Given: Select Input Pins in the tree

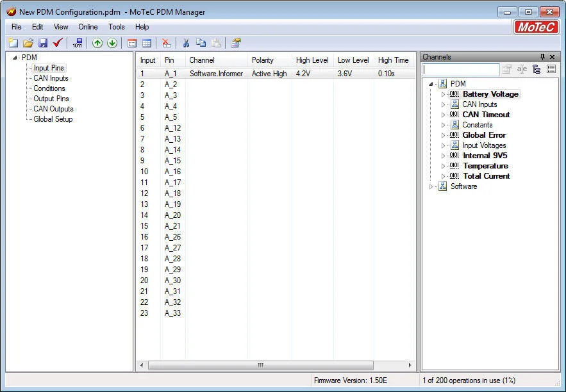Looking at the screenshot, I should (49, 68).
